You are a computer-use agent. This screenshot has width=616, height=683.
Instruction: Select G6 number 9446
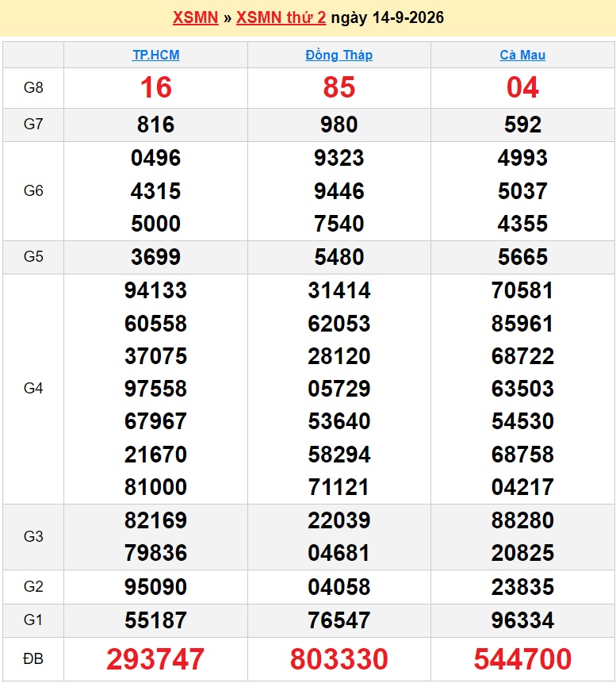click(x=339, y=191)
